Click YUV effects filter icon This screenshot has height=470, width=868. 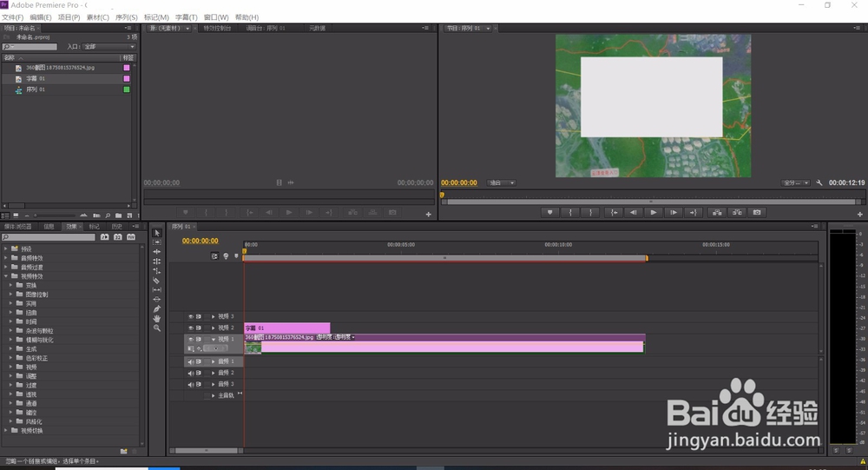pyautogui.click(x=131, y=237)
